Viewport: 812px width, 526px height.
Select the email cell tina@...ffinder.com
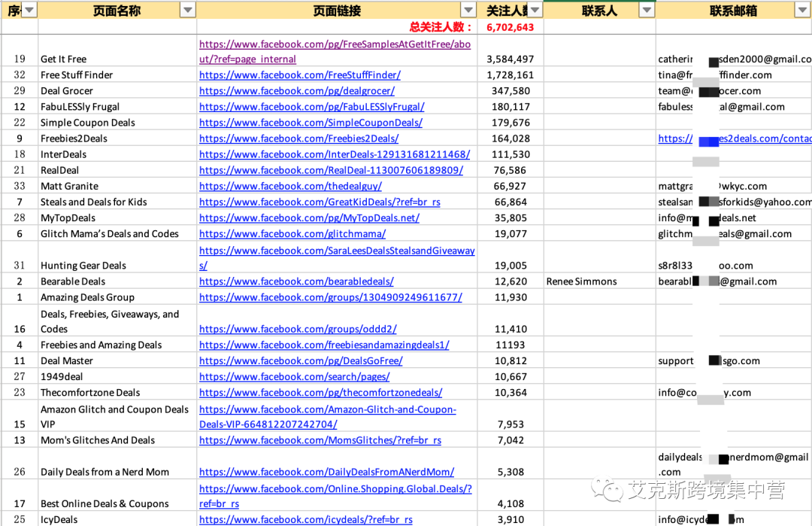point(734,74)
